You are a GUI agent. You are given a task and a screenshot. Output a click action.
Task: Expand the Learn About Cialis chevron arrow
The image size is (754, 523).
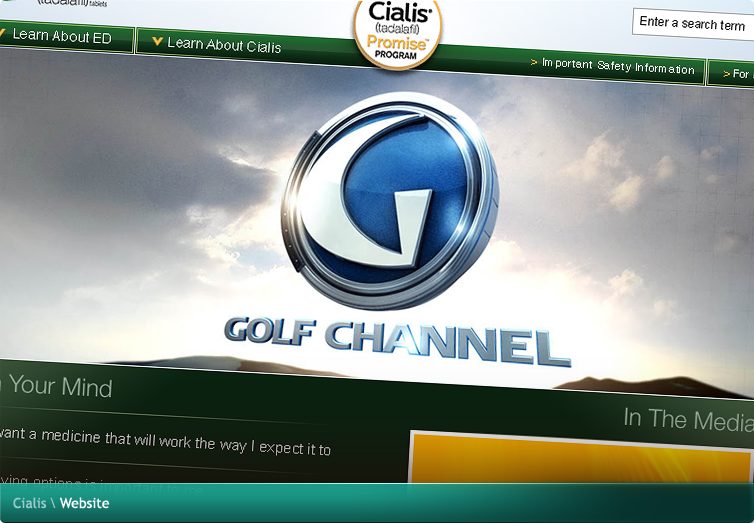(x=157, y=42)
